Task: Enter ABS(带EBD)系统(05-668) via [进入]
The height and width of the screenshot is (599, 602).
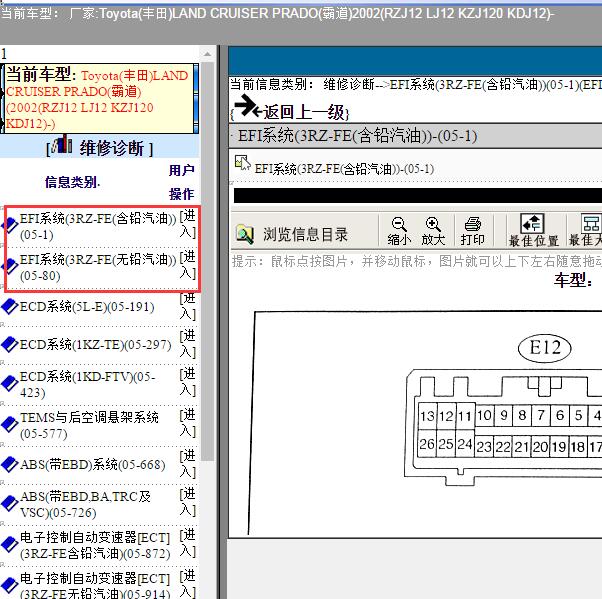Action: [188, 464]
